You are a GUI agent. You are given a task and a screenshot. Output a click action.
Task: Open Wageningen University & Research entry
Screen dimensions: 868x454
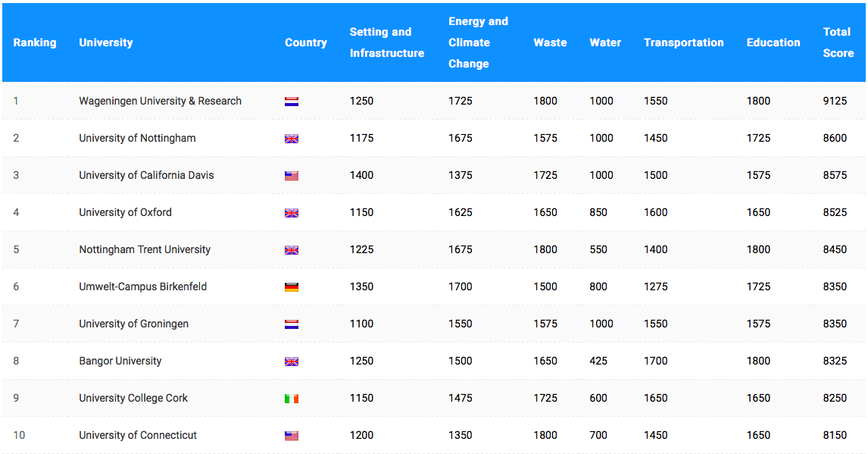coord(160,101)
